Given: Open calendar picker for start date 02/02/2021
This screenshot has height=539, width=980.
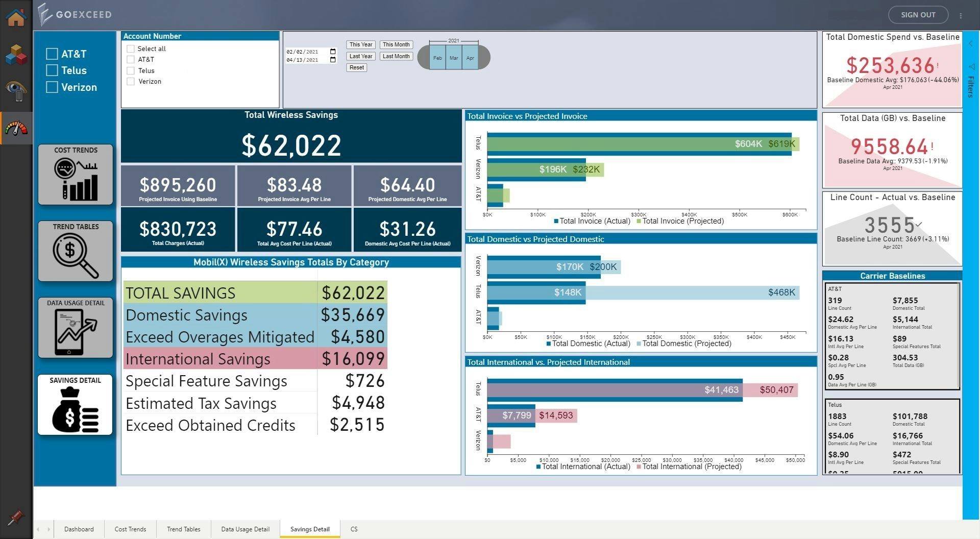Looking at the screenshot, I should coord(333,52).
